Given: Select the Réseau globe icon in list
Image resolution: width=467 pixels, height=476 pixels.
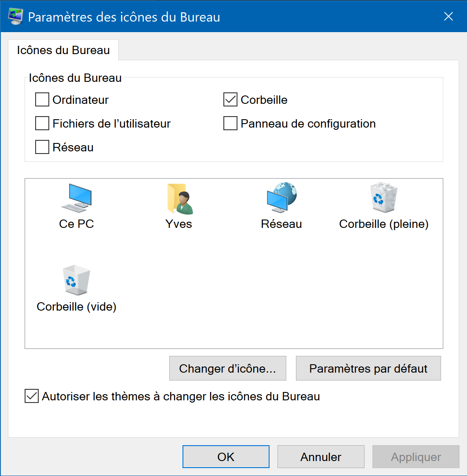Looking at the screenshot, I should (281, 198).
